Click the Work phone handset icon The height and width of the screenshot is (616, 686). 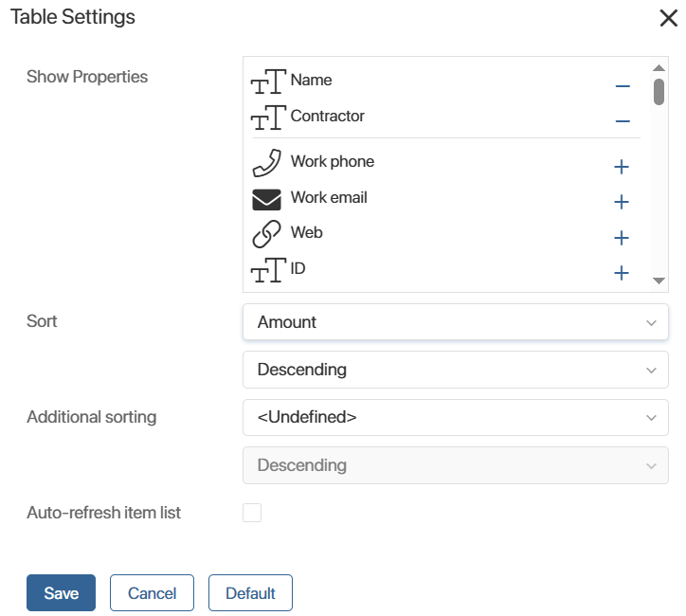[267, 163]
